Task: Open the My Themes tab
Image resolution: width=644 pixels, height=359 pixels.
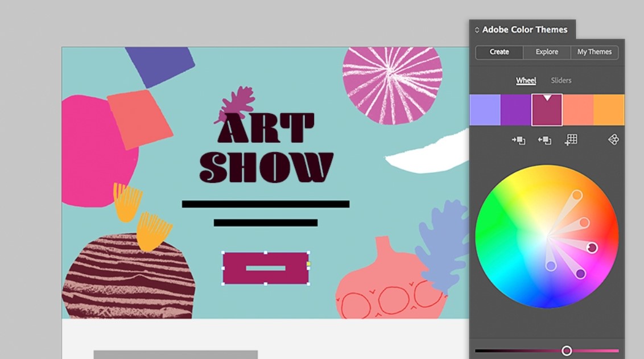Action: (x=595, y=52)
